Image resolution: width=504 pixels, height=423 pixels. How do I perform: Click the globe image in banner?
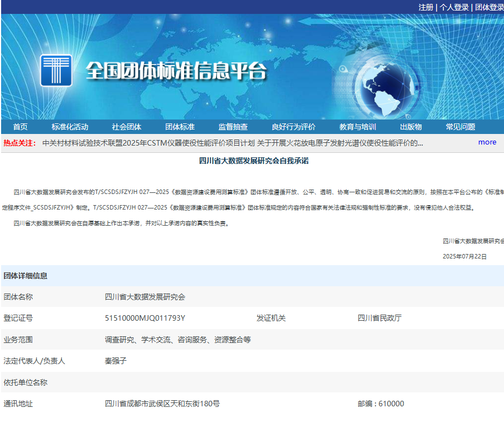387,90
